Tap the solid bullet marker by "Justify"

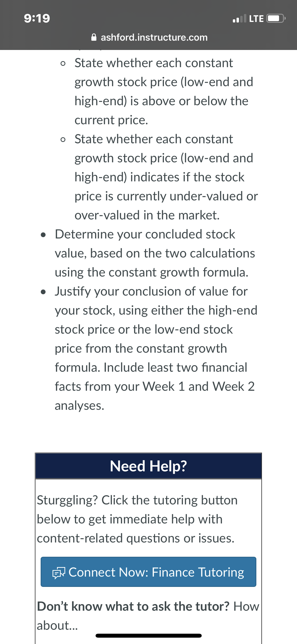tap(43, 292)
